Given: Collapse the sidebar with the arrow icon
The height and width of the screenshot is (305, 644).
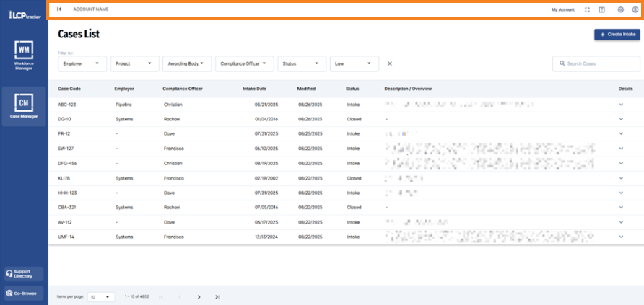Looking at the screenshot, I should [x=59, y=9].
